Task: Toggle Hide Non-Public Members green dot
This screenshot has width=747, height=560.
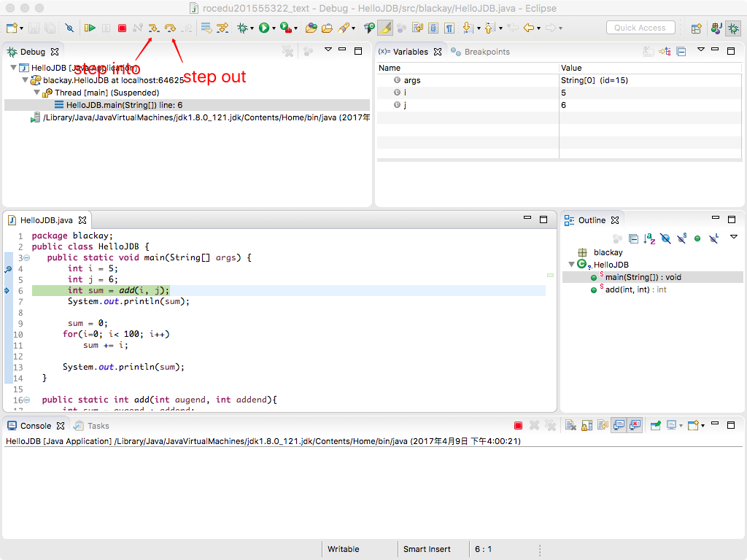Action: coord(697,238)
